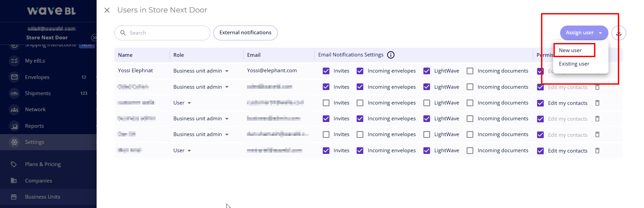Click the Business Units store icon
The height and width of the screenshot is (208, 644).
tap(14, 197)
